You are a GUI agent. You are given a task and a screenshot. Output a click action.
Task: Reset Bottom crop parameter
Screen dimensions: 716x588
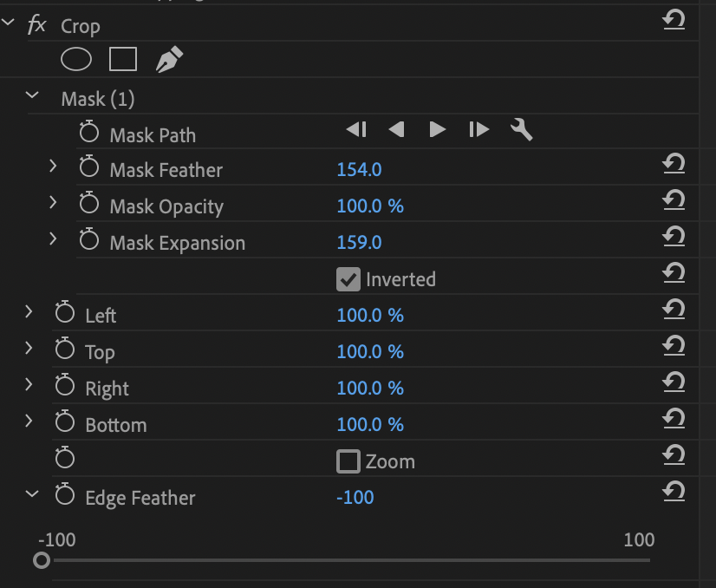pyautogui.click(x=674, y=419)
